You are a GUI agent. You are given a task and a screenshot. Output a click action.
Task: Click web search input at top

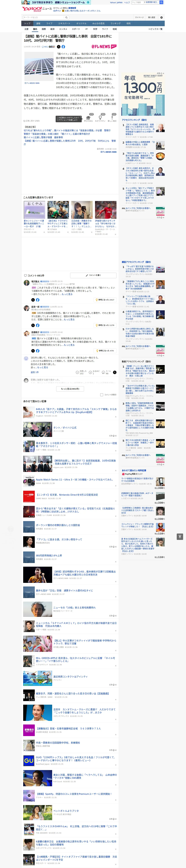[137, 2]
